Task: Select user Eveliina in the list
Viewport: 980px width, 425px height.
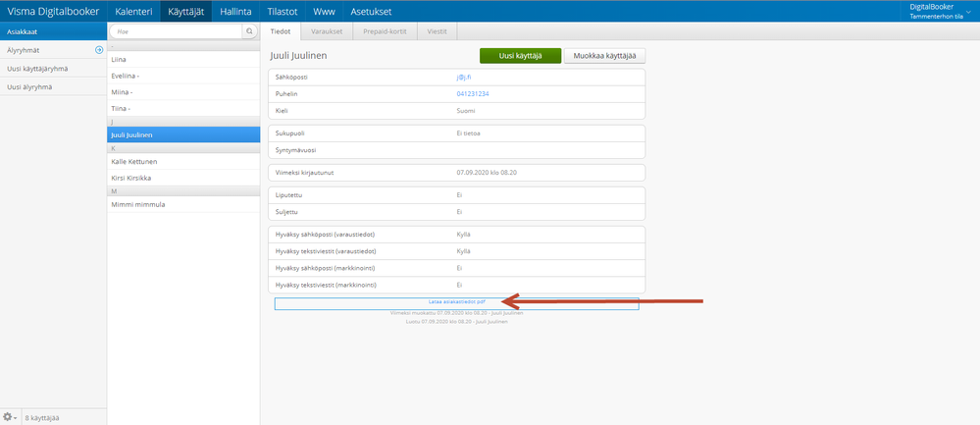Action: [183, 76]
